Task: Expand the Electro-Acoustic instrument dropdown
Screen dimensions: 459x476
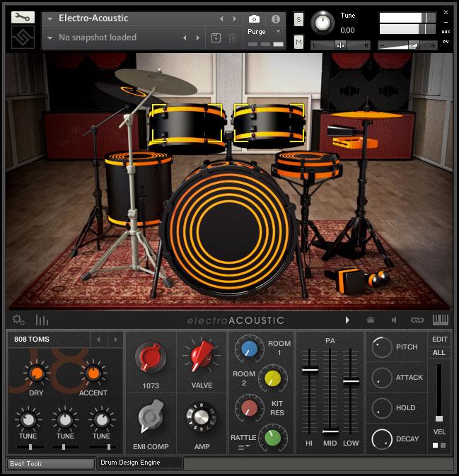Action: [x=50, y=18]
